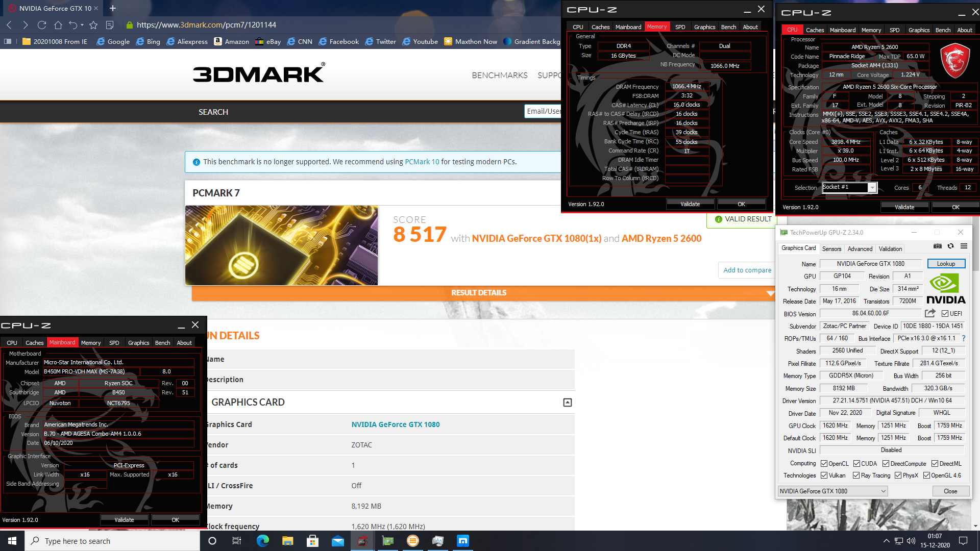Screen dimensions: 980x551
Task: Open Caches tab in the CPU-Z CPU window
Action: pyautogui.click(x=815, y=30)
